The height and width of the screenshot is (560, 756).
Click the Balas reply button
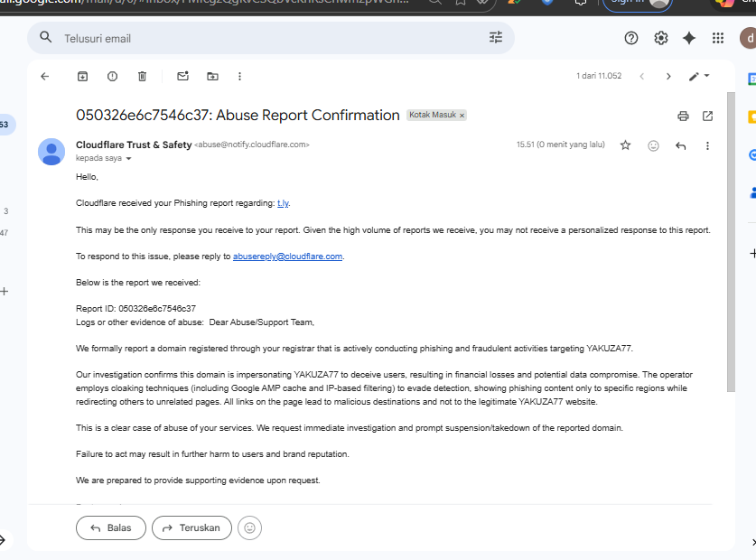pyautogui.click(x=111, y=527)
